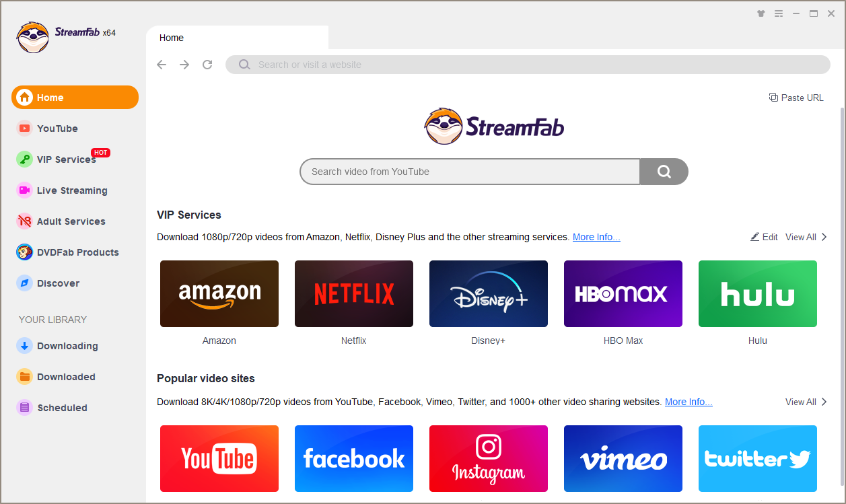Open the YouTube video site tile
Screen dimensions: 846x504
(219, 459)
